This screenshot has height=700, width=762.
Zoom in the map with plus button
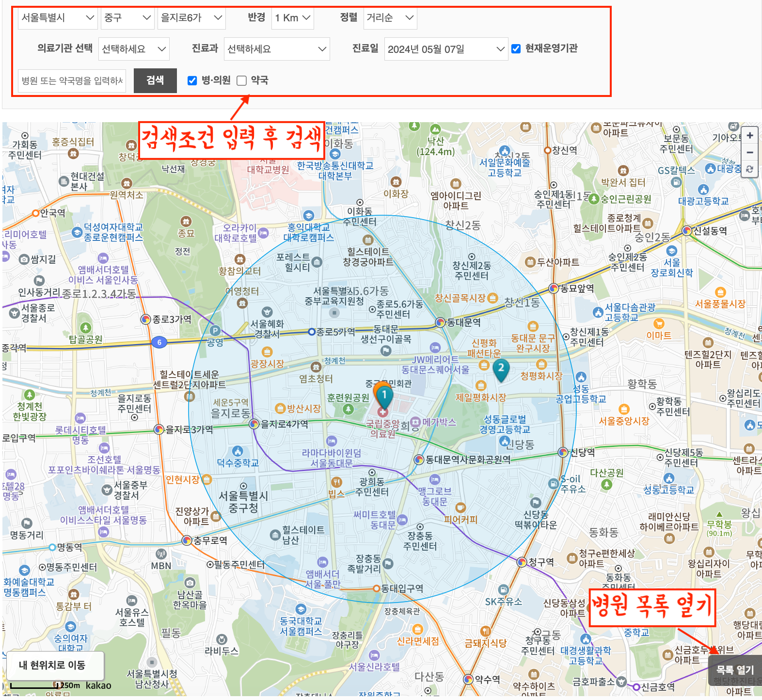pos(750,135)
